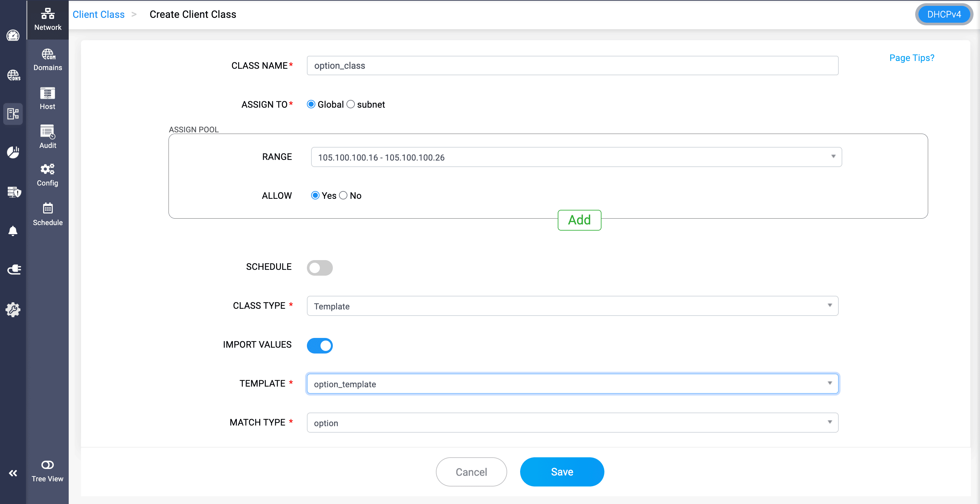Open the bell notifications icon
The image size is (980, 504).
13,231
